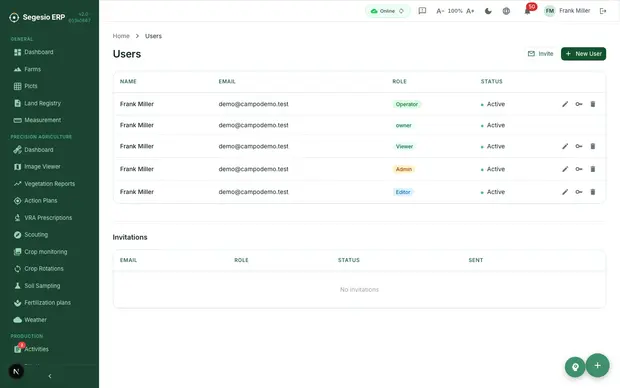This screenshot has height=388, width=620.
Task: Open Frank Miller profile menu
Action: [567, 11]
